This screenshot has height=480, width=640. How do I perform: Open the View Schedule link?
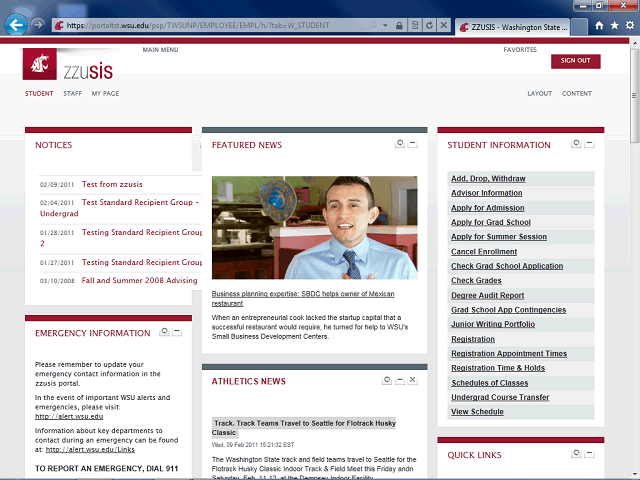[x=477, y=412]
